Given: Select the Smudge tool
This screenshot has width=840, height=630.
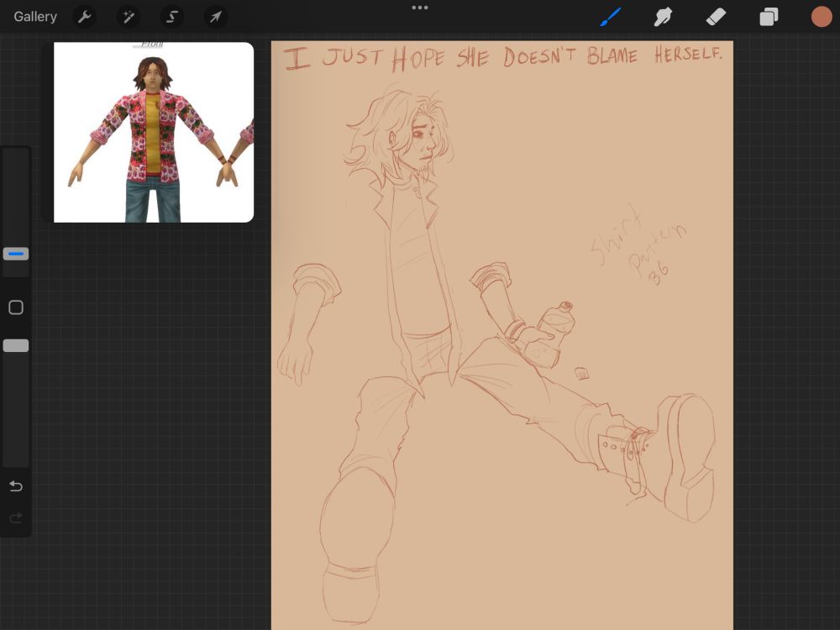Looking at the screenshot, I should 664,17.
